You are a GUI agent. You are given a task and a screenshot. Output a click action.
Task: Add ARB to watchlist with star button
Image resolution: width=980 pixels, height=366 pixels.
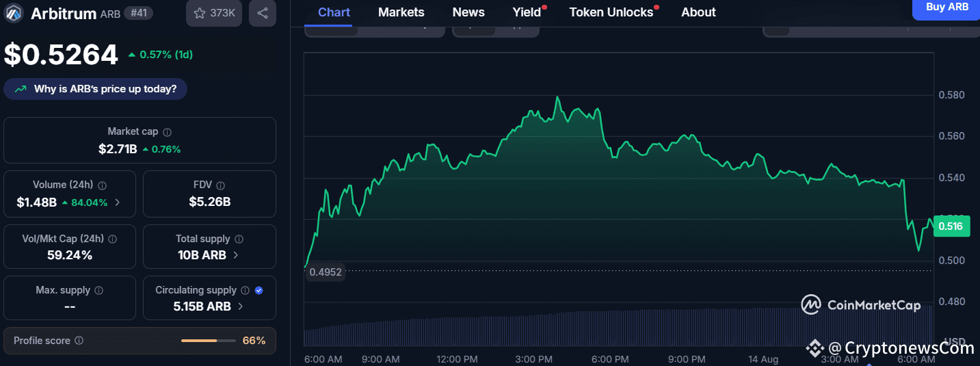pos(214,13)
